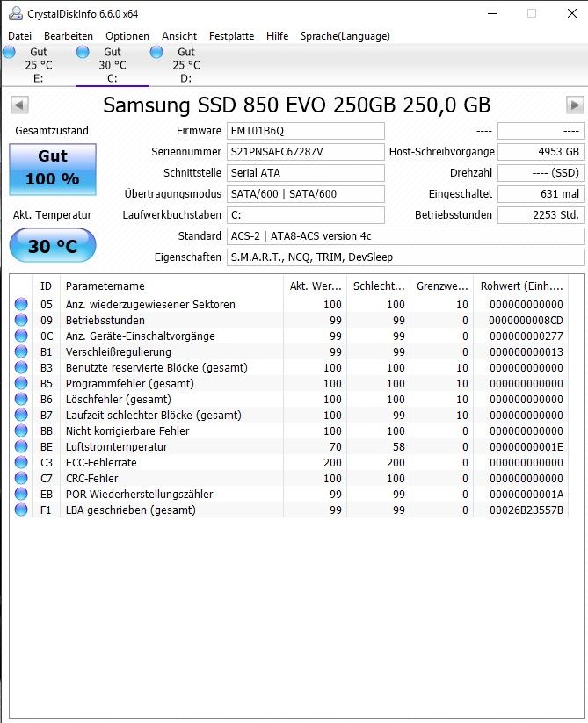
Task: Click status orb of attribute BB
Action: [x=21, y=430]
